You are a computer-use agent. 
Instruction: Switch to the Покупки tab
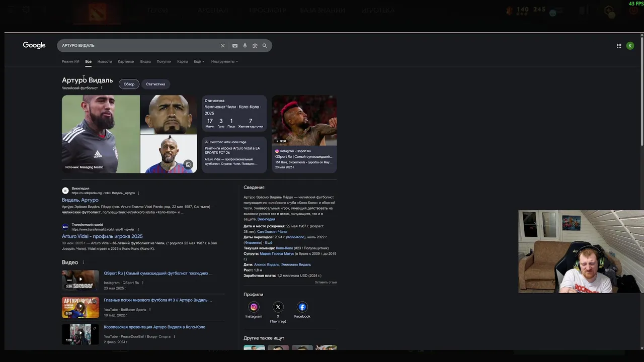pos(164,61)
